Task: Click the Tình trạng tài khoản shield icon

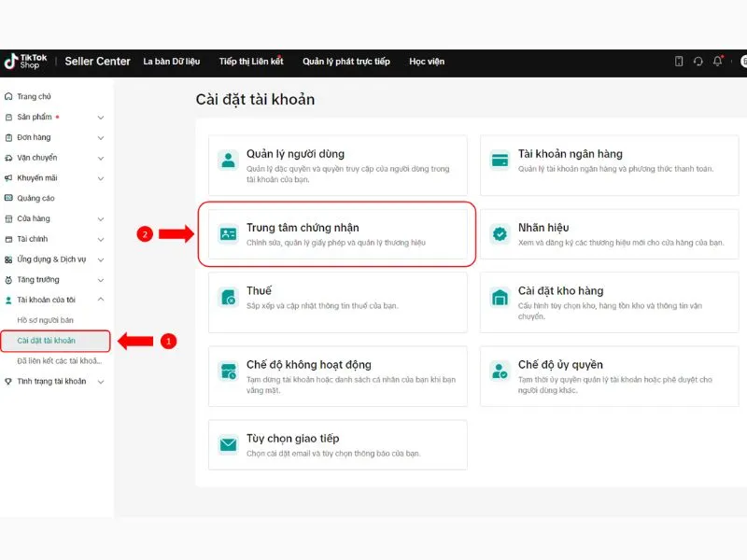Action: pos(8,382)
